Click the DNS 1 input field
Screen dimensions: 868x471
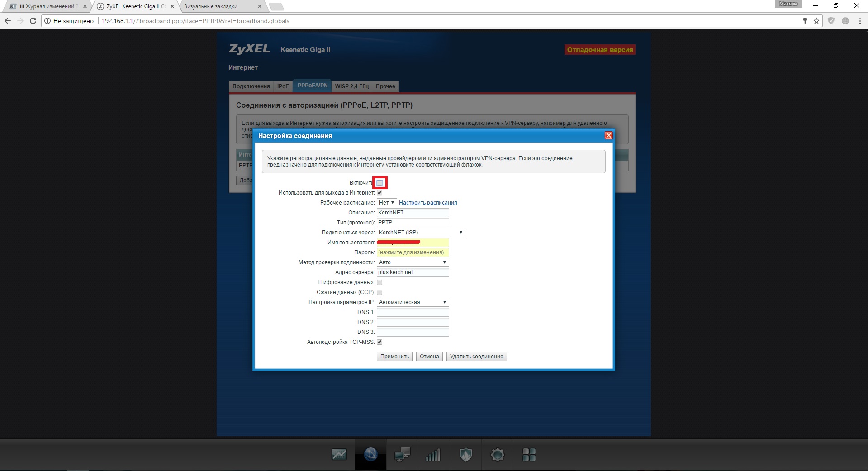click(x=413, y=312)
